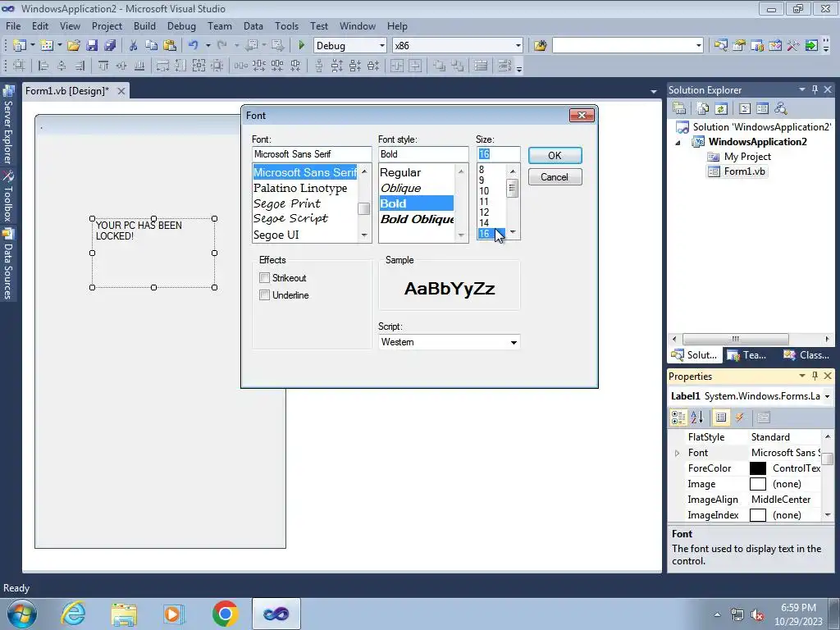Open the Data Sources side panel
Screen dimensions: 840x630
(x=8, y=263)
